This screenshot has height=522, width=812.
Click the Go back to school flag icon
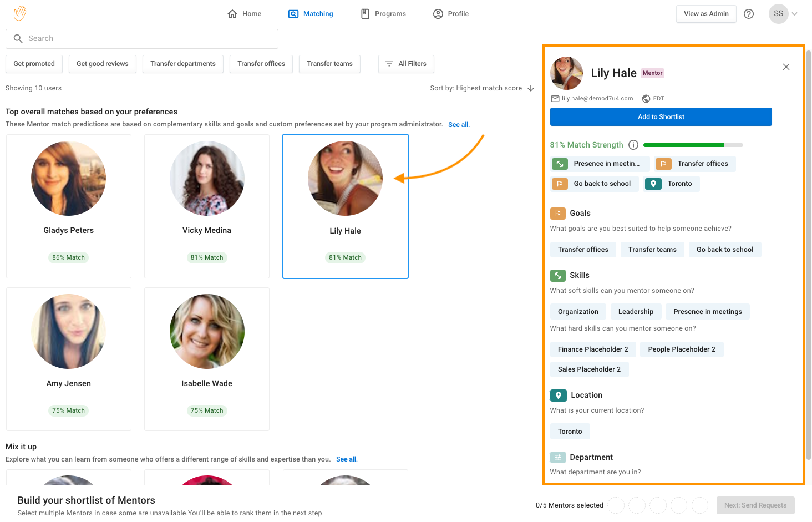pos(560,184)
